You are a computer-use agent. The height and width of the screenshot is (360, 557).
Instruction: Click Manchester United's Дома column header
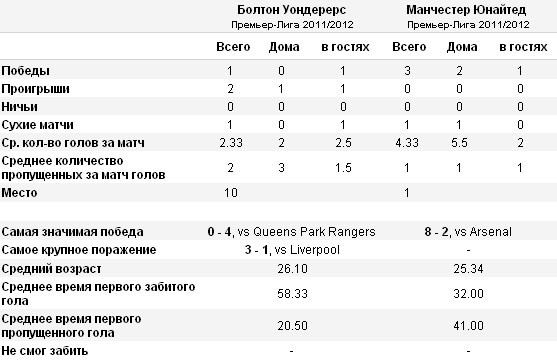click(462, 47)
